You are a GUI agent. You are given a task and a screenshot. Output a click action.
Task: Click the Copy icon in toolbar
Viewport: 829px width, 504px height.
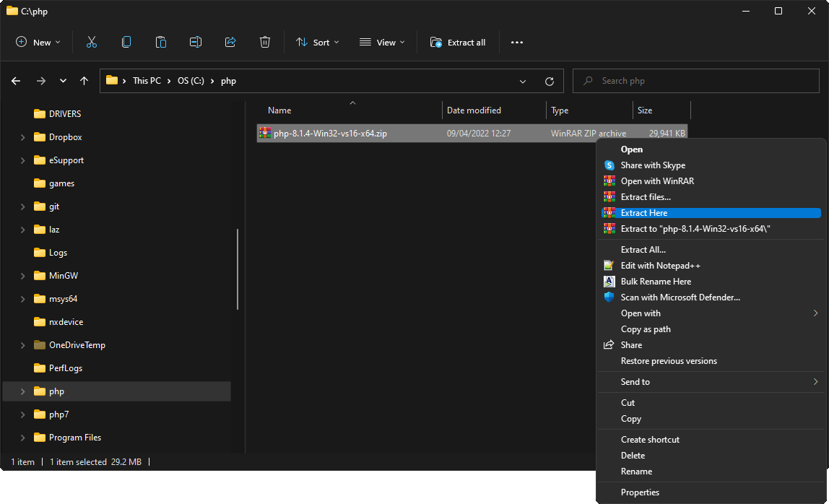pyautogui.click(x=126, y=43)
